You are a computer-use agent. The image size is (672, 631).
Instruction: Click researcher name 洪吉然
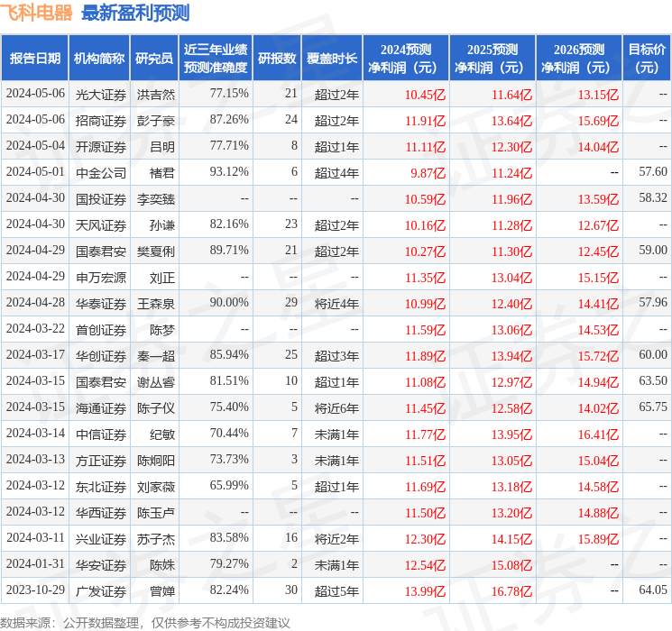click(156, 95)
